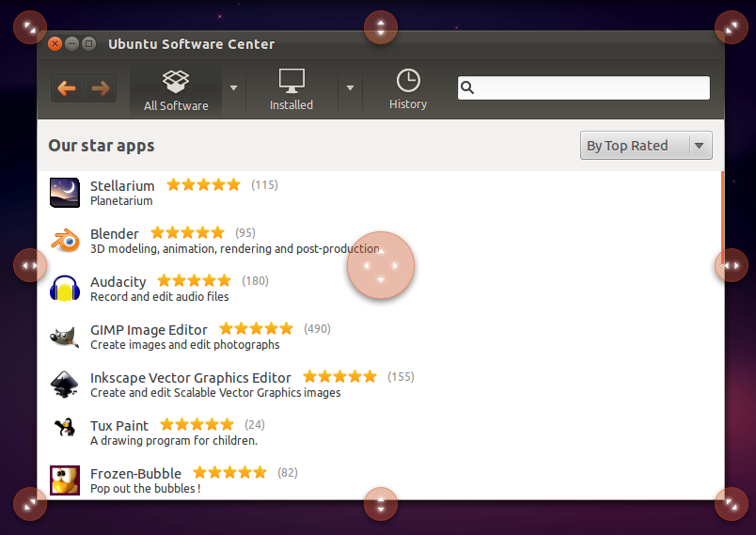Click 'Pop out the bubbles !' text

[x=145, y=489]
